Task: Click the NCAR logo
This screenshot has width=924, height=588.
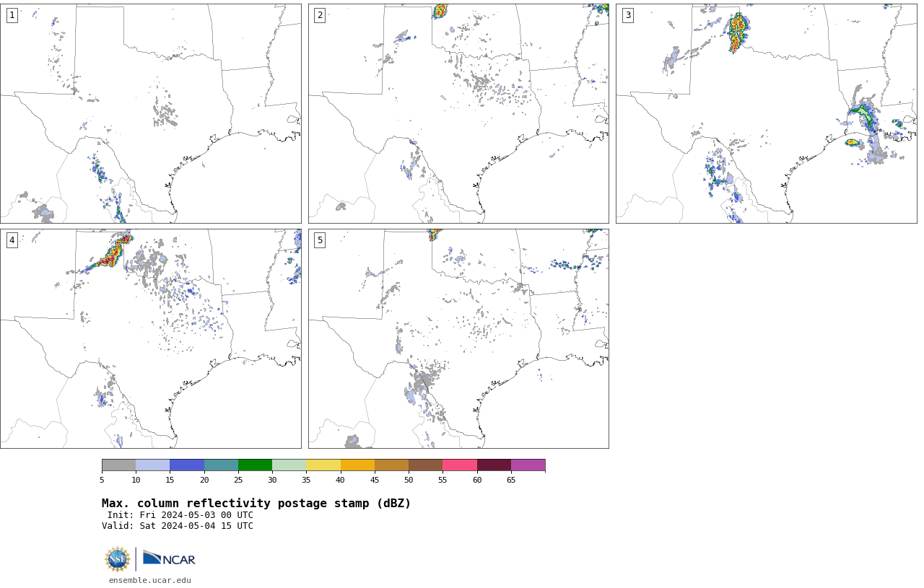Action: (x=169, y=559)
